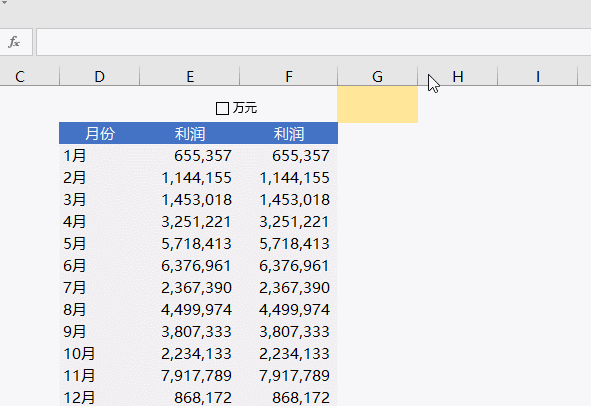Select the 12月 cell
591x406 pixels.
click(x=100, y=397)
